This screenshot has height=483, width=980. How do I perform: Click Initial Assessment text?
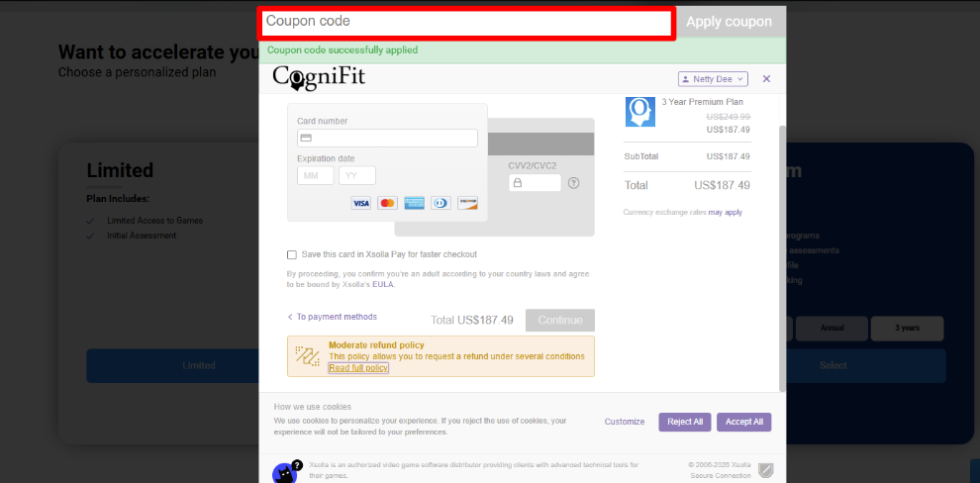142,236
